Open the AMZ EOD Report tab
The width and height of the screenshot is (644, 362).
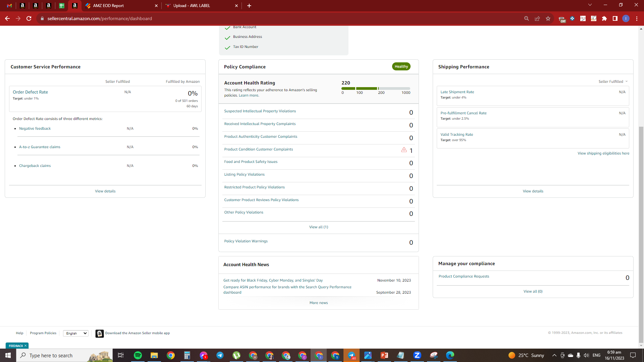point(108,6)
